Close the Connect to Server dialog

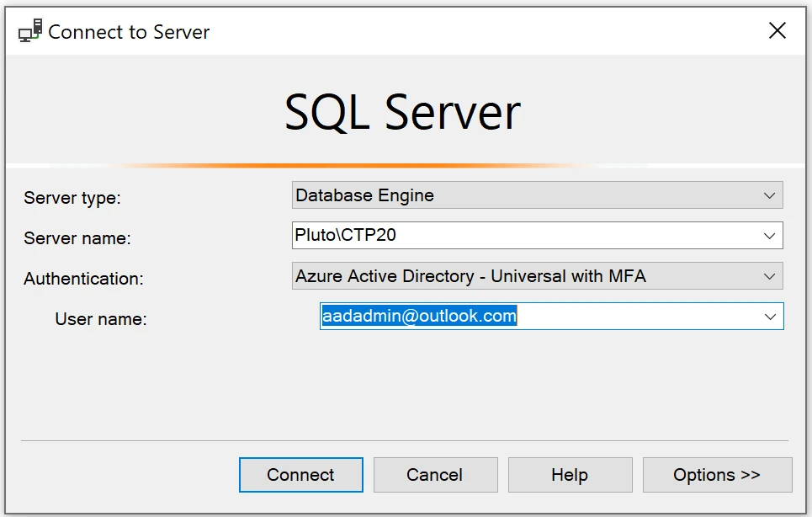[x=777, y=30]
